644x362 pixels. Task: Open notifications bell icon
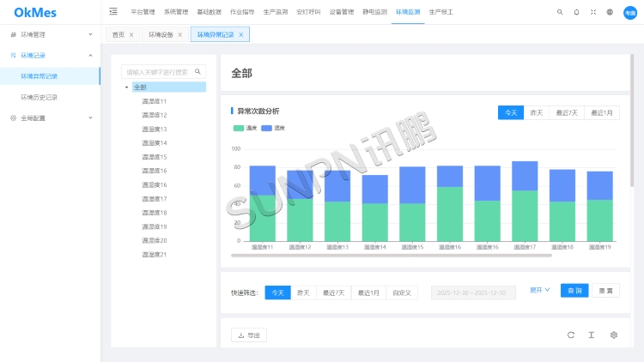coord(577,12)
